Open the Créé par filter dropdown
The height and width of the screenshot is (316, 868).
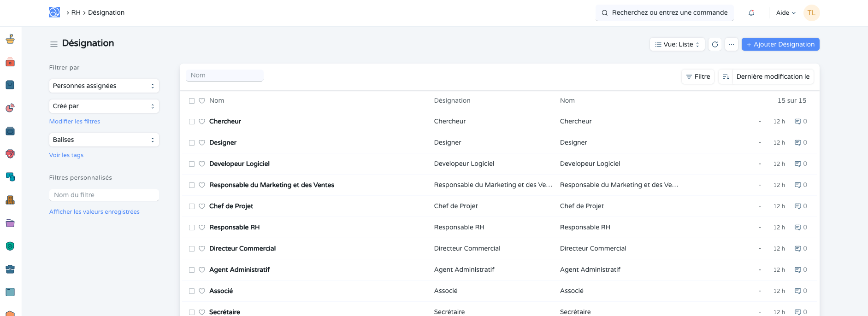click(104, 106)
